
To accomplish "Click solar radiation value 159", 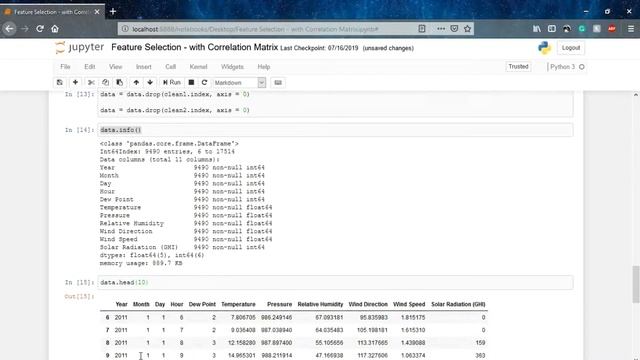I will coord(480,343).
